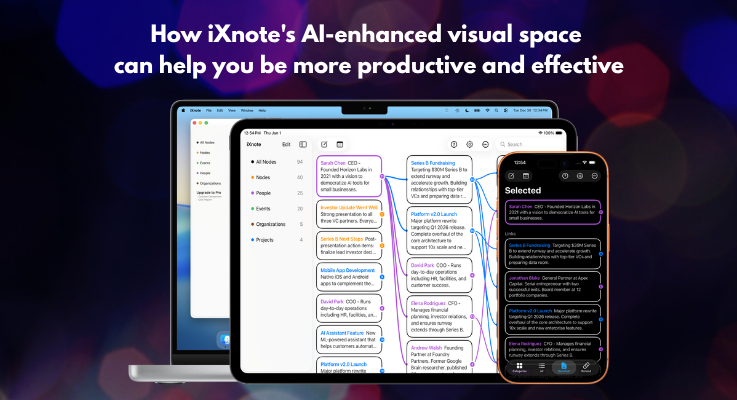Image resolution: width=737 pixels, height=400 pixels.
Task: Open the File menu in MacBook menu bar
Action: (209, 110)
